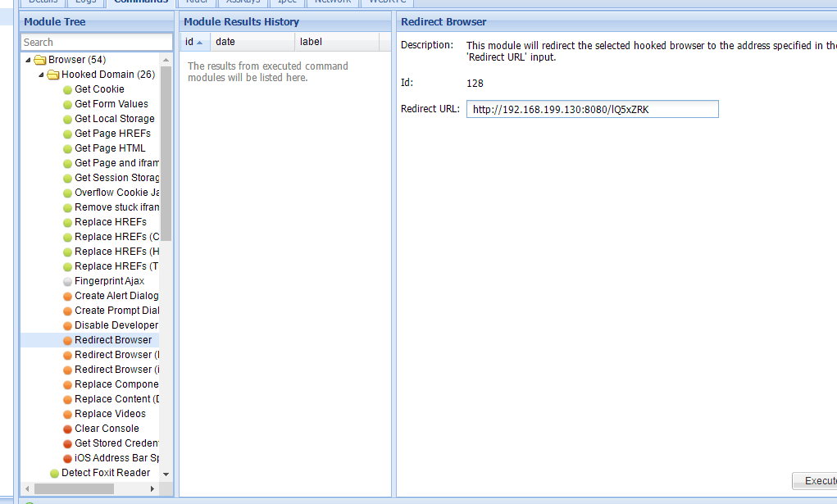
Task: Click the red icon beside Clear Console
Action: point(67,429)
